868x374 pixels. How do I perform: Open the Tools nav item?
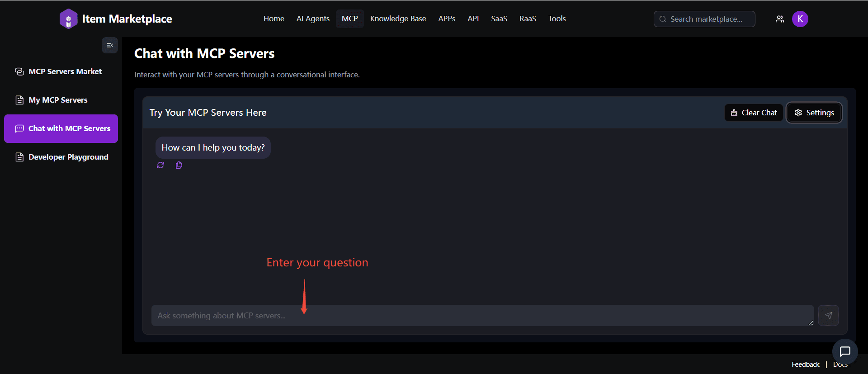tap(557, 19)
